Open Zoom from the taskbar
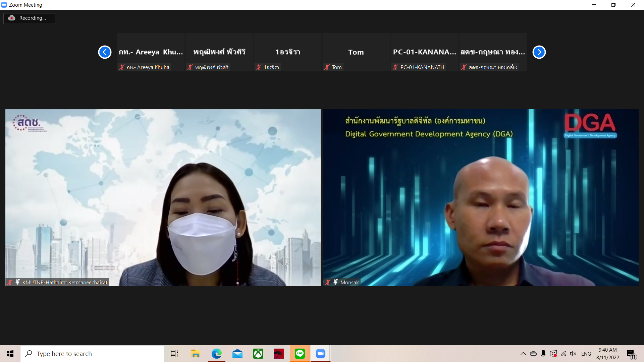644x362 pixels. pos(320,354)
